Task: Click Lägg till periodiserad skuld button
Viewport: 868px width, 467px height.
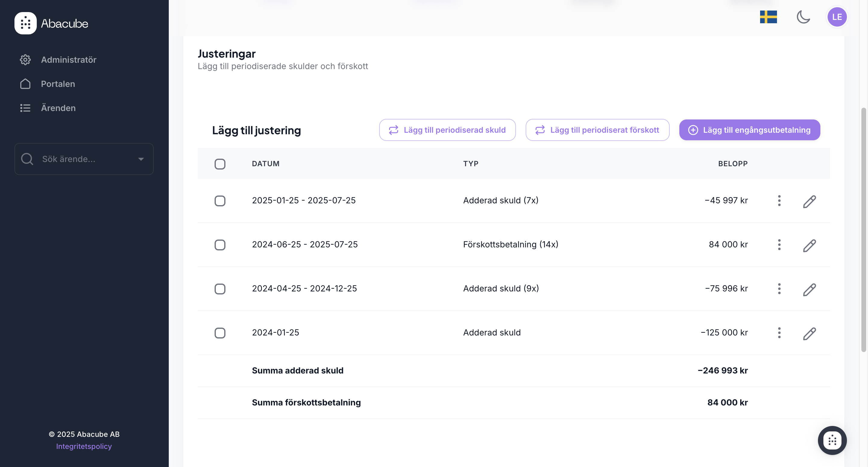Action: [x=447, y=130]
